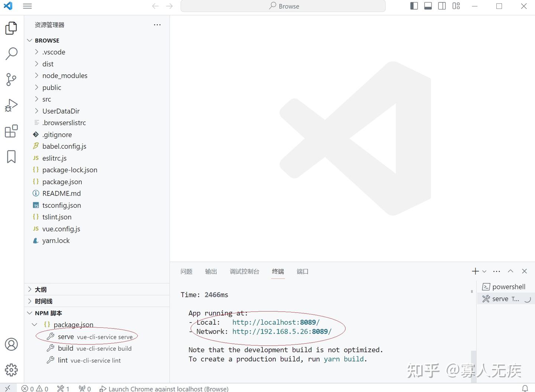Screen dimensions: 535x392
Task: Open Source Control from the Activity Bar
Action: coord(11,80)
